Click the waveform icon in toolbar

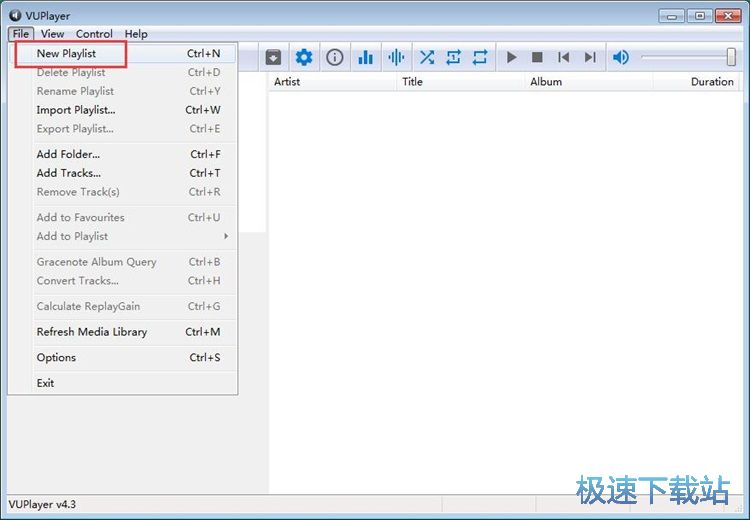(x=396, y=57)
